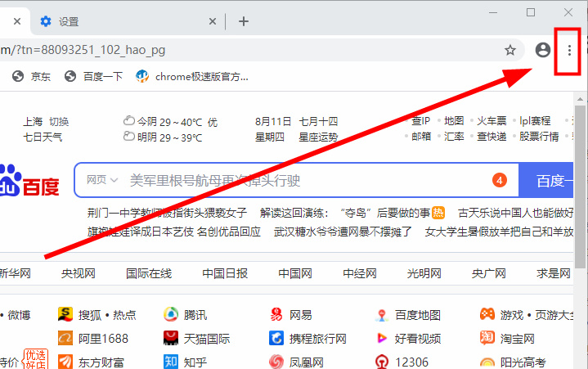This screenshot has height=369, width=588.
Task: Click the blue 百度一下 search button
Action: (x=546, y=180)
